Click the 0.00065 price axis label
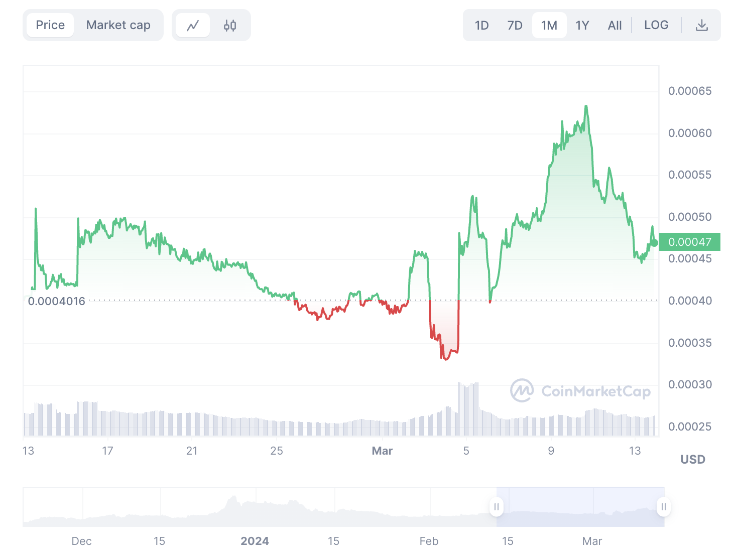 pos(690,91)
